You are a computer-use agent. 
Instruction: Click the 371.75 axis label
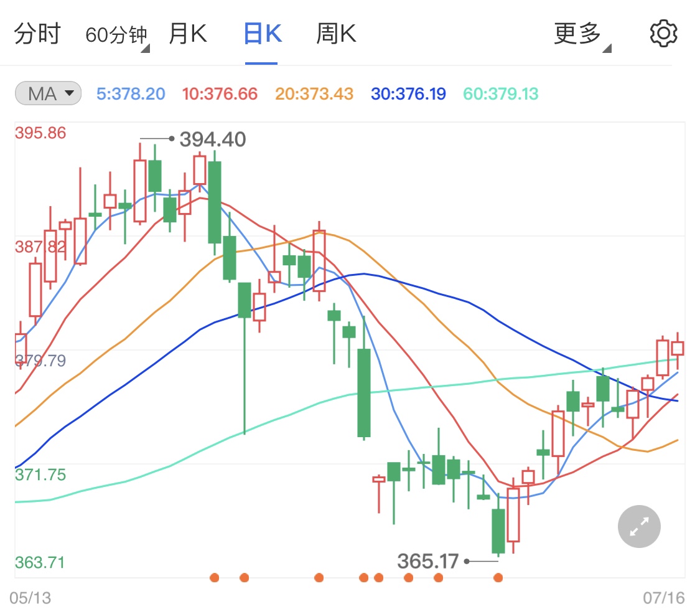point(40,475)
